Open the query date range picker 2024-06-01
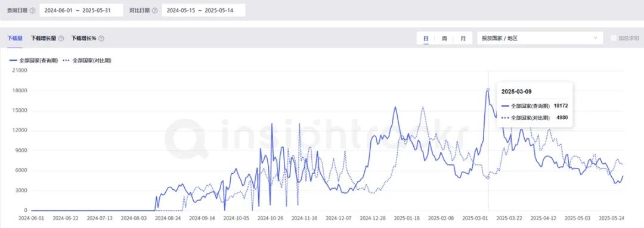Viewport: 644px width, 228px height. coord(81,10)
